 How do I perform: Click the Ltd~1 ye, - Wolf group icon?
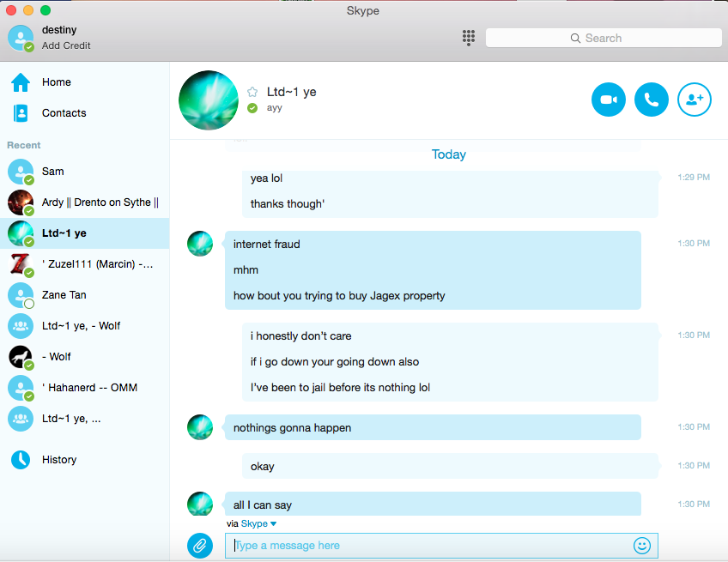(x=21, y=326)
